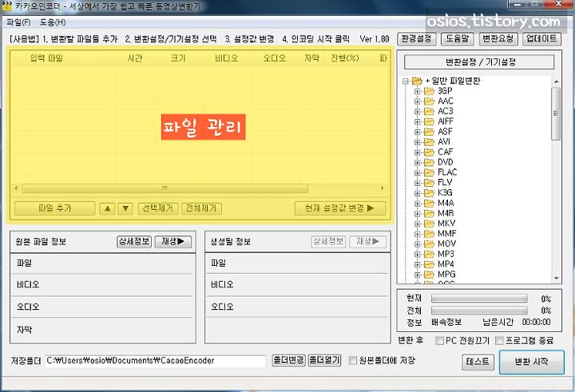Screen dimensions: 575x392
Task: Select the MPG folder icon
Action: point(429,275)
